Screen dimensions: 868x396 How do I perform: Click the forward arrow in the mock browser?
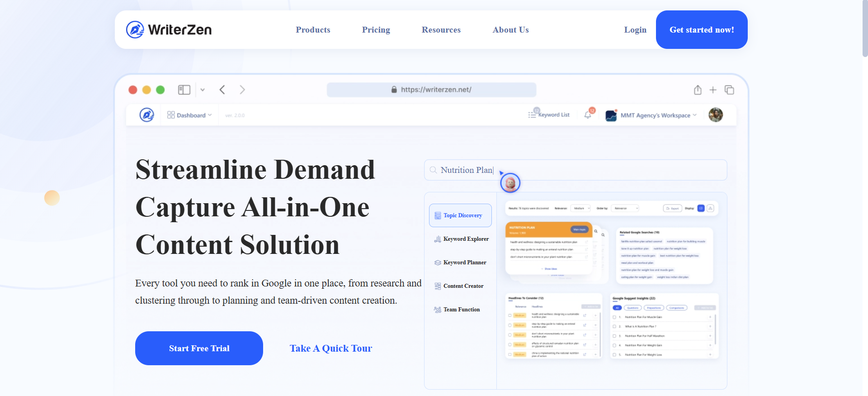tap(242, 90)
